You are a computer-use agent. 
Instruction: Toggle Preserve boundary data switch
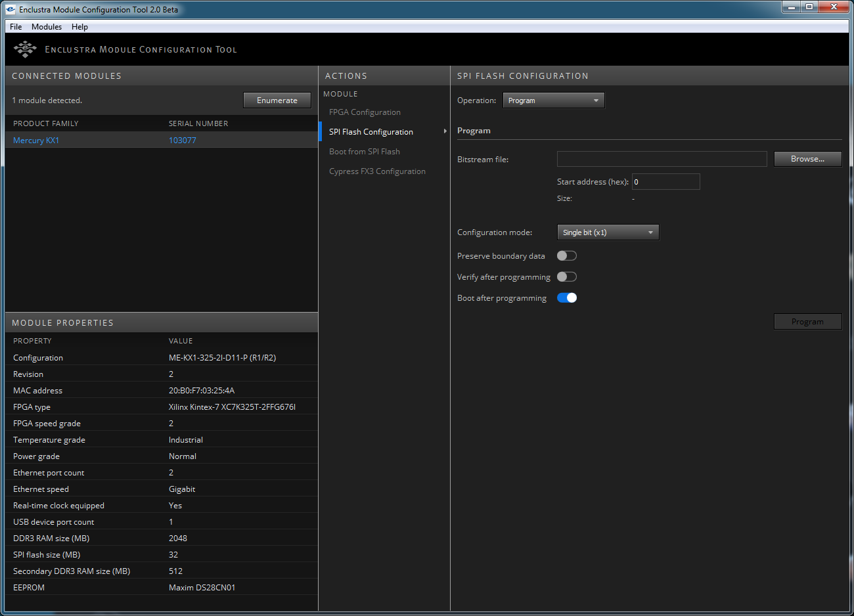click(x=567, y=255)
